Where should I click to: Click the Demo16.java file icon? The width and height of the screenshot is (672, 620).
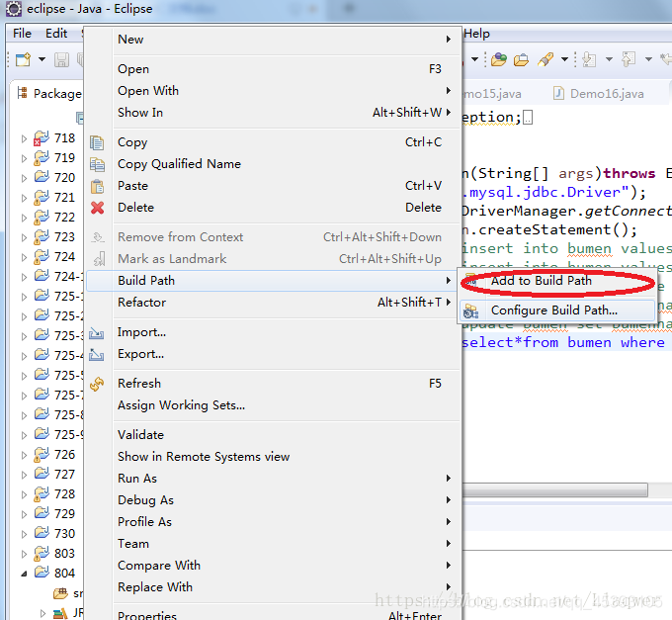[558, 93]
